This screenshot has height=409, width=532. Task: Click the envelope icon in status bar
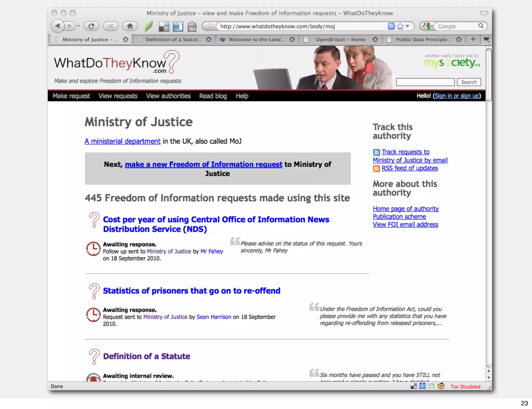431,386
